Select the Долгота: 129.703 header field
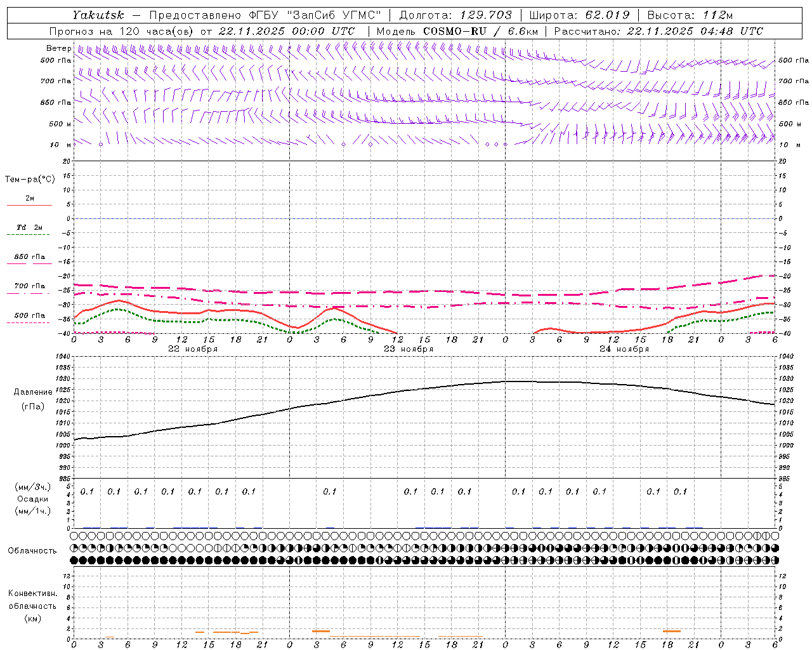 pyautogui.click(x=455, y=15)
